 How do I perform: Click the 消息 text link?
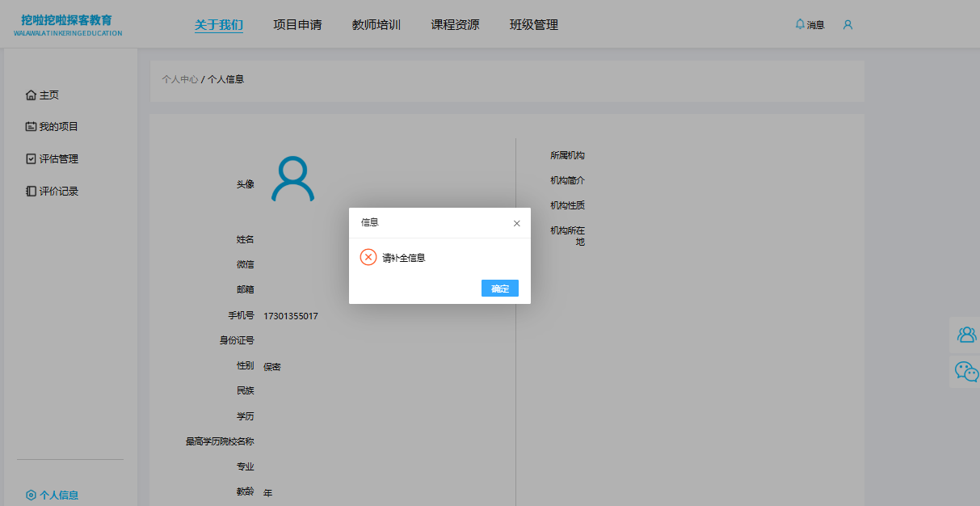pos(815,25)
